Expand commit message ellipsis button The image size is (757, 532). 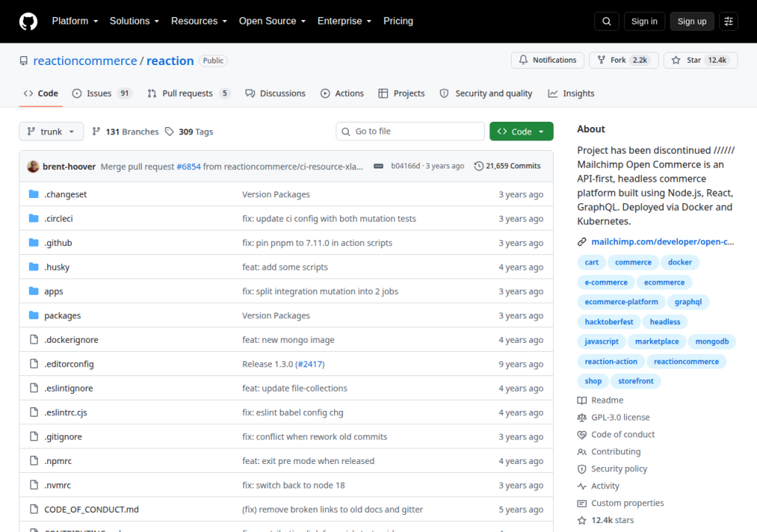(378, 166)
